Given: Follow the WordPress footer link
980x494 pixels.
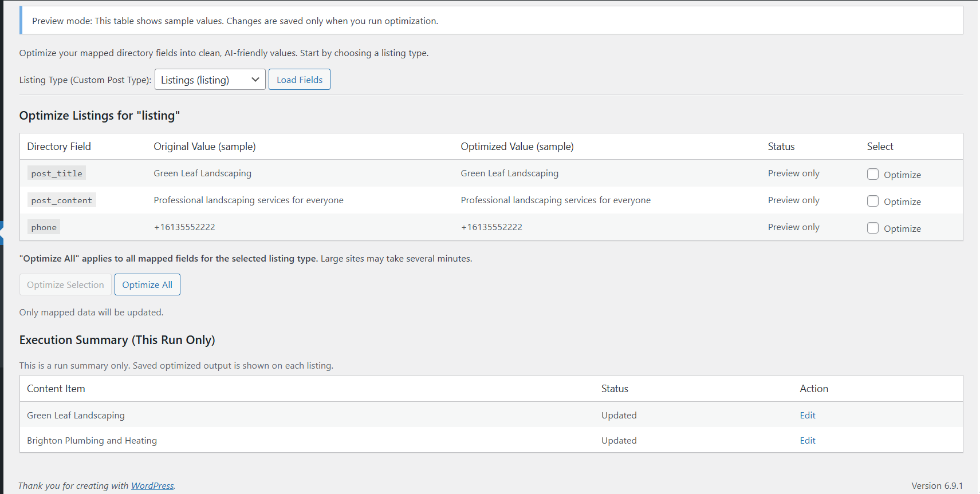Looking at the screenshot, I should click(152, 485).
